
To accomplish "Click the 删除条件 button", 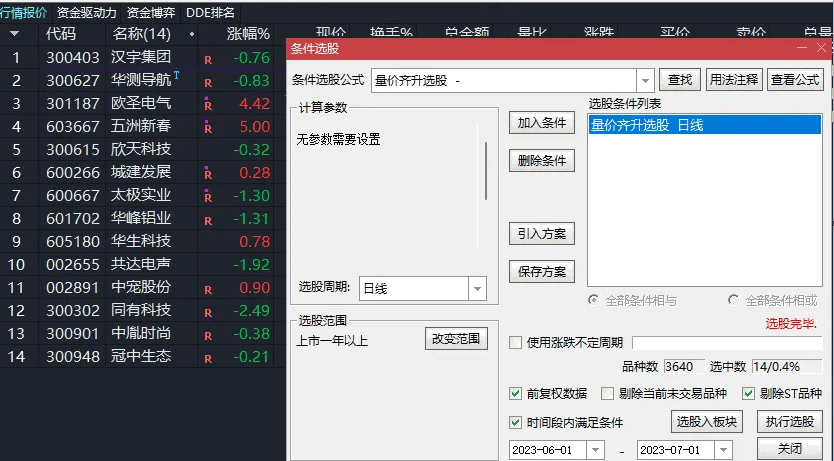I will coord(541,161).
